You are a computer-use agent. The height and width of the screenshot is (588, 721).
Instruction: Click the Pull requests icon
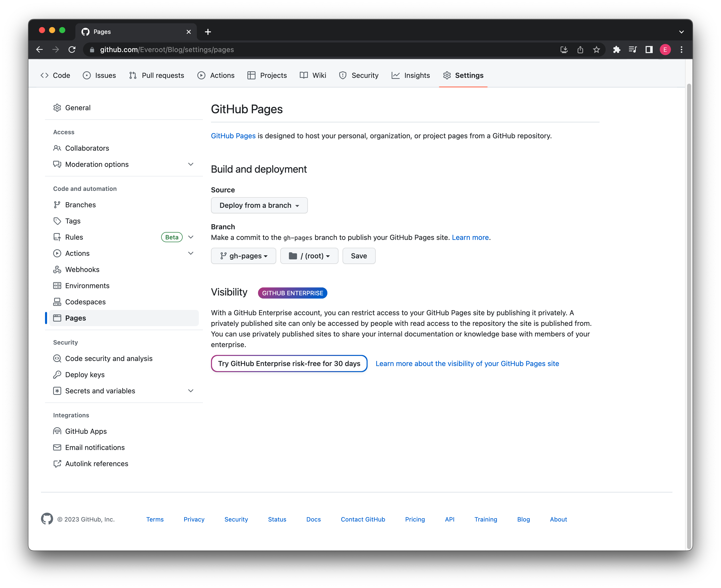133,75
